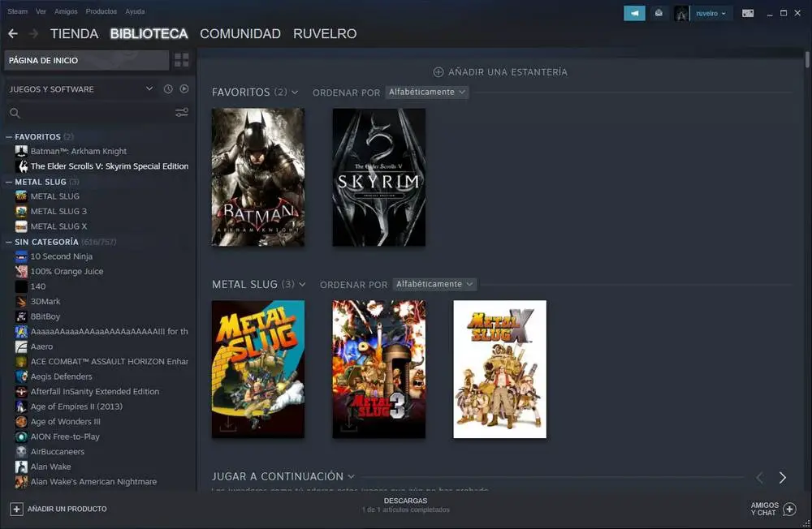Show next games in Jugar a continuación
The width and height of the screenshot is (812, 529).
click(x=782, y=477)
